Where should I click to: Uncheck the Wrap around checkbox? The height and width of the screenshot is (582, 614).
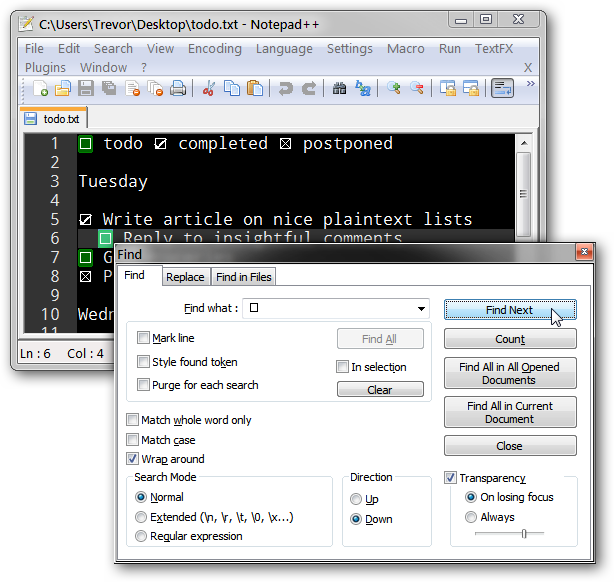pos(132,459)
